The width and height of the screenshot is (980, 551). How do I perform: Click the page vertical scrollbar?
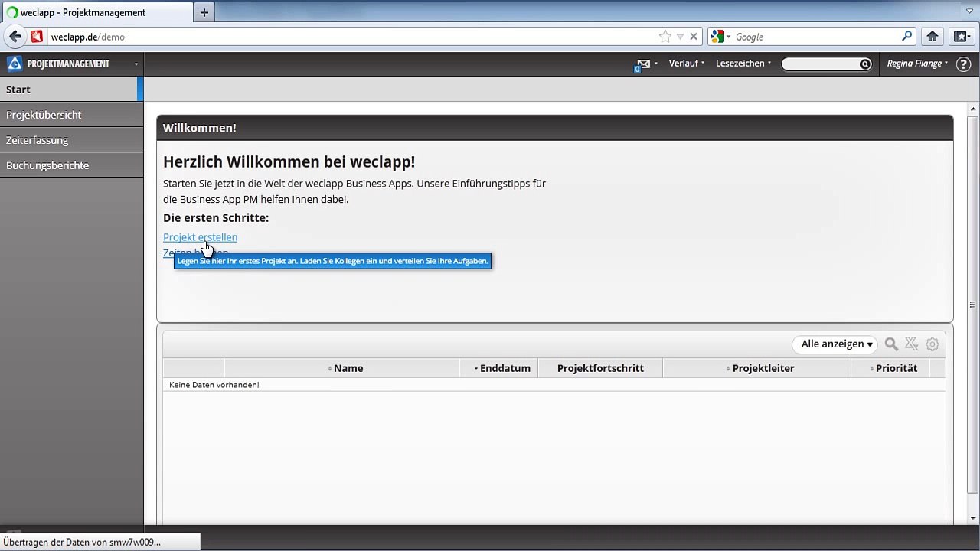coord(972,306)
